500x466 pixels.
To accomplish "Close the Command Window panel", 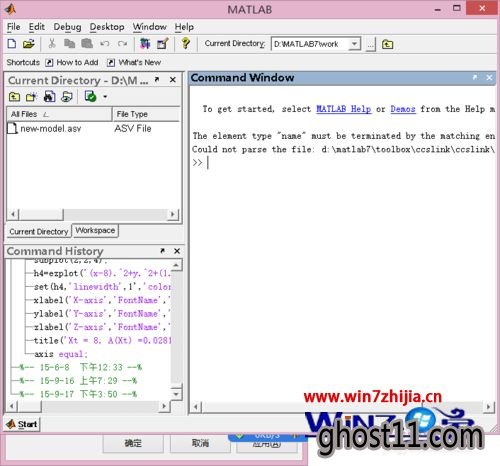I will click(489, 77).
